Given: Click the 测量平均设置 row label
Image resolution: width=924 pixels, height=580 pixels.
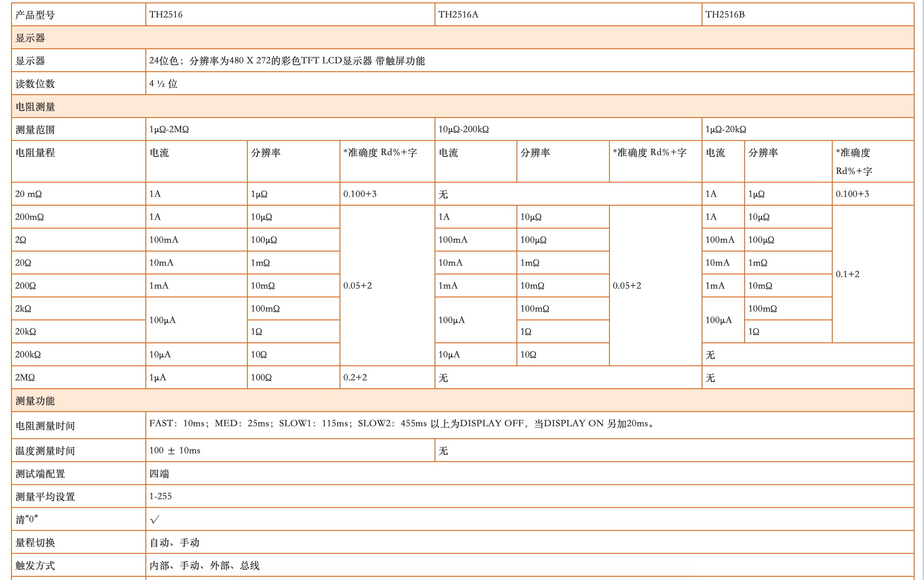Looking at the screenshot, I should pos(79,496).
